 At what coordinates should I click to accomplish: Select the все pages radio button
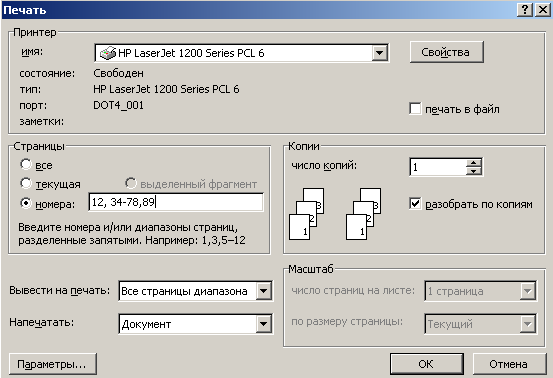click(26, 164)
